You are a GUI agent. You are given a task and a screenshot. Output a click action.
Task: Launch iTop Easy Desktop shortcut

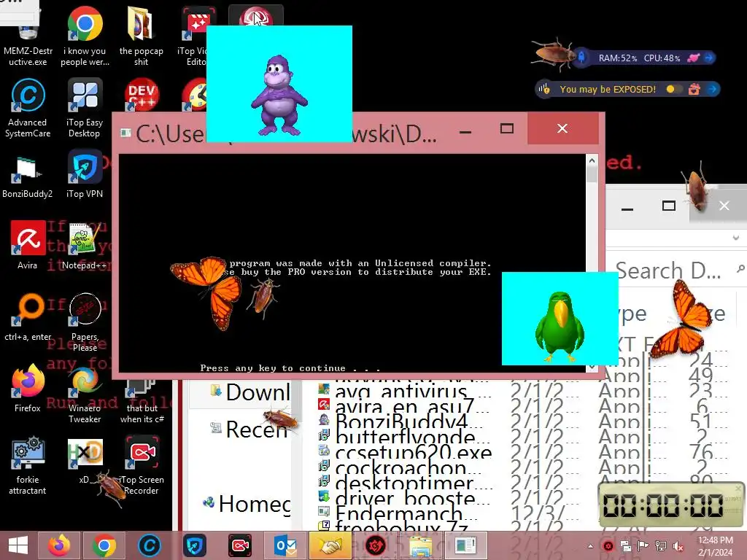coord(85,109)
